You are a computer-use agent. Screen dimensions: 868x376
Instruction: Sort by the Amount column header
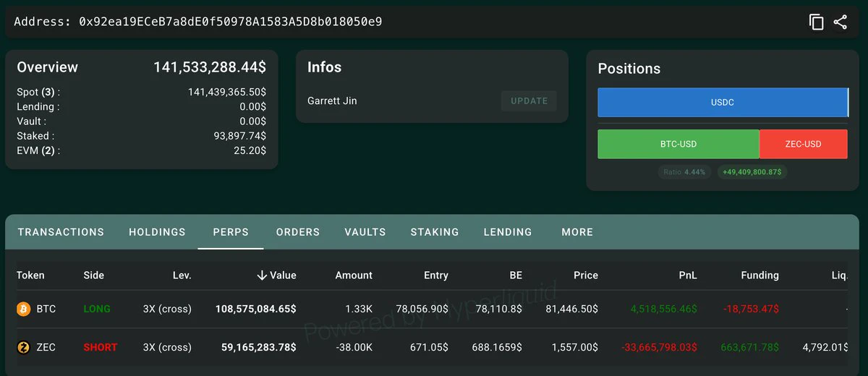(x=354, y=275)
